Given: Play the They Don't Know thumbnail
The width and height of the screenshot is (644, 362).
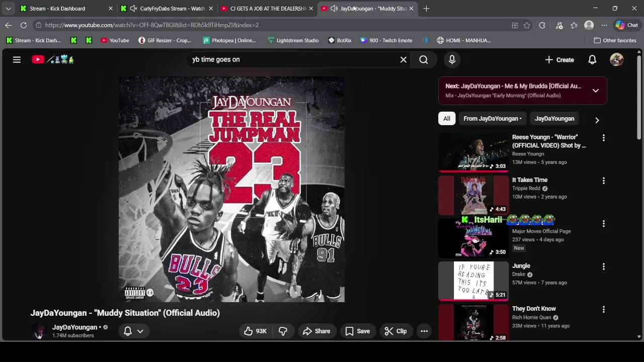Looking at the screenshot, I should tap(473, 323).
